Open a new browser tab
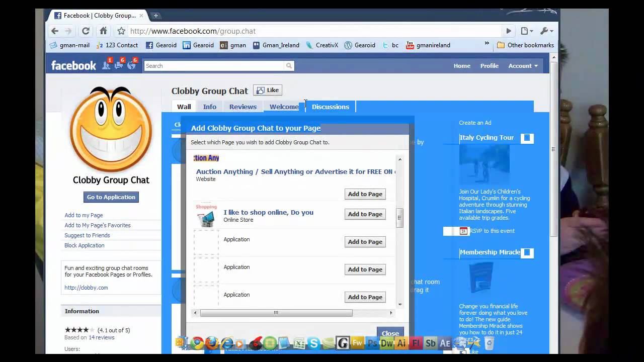Viewport: 644px width, 362px height. [x=156, y=16]
